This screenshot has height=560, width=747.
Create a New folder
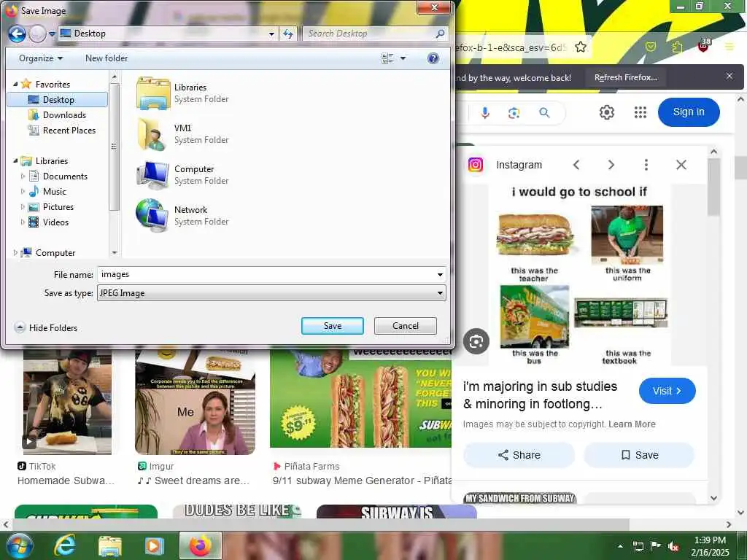[x=107, y=58]
